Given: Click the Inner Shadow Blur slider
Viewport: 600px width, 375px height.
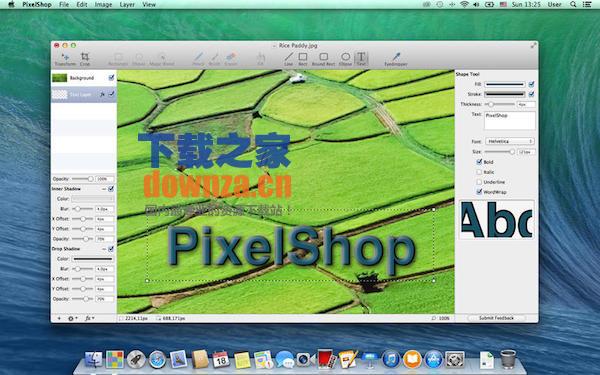Looking at the screenshot, I should [83, 209].
